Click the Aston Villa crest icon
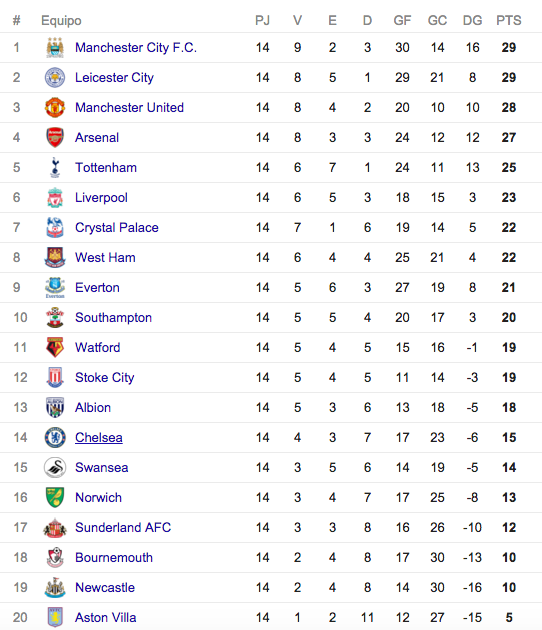Screen dimensions: 542x630 [x=55, y=617]
